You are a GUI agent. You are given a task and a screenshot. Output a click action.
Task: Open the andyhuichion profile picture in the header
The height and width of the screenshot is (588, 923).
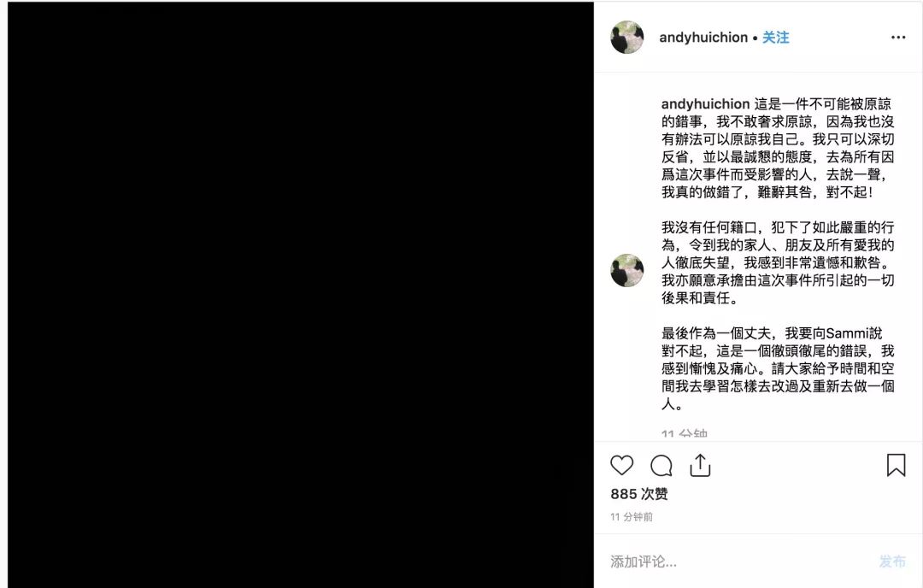[627, 37]
